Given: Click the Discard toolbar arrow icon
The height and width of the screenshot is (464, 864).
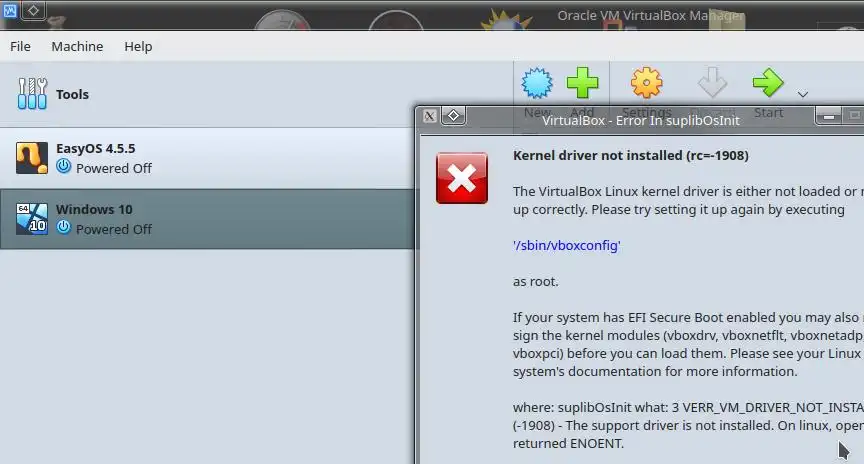Looking at the screenshot, I should pyautogui.click(x=712, y=83).
